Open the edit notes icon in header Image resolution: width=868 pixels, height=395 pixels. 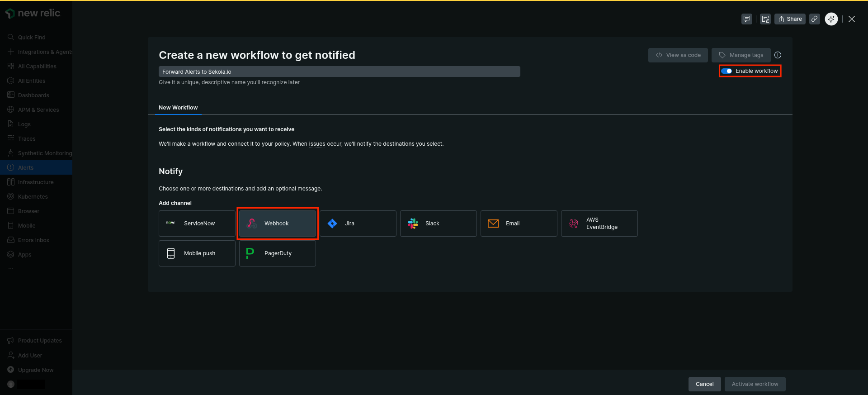pyautogui.click(x=765, y=19)
